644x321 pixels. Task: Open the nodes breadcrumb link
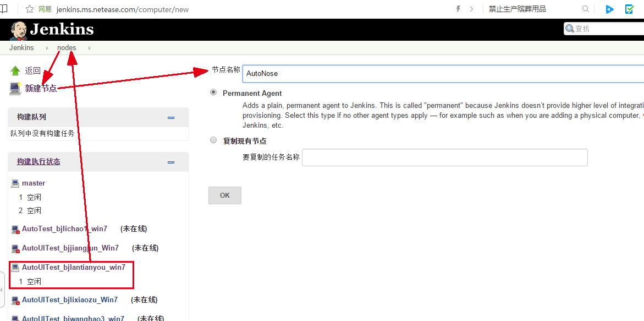point(67,48)
